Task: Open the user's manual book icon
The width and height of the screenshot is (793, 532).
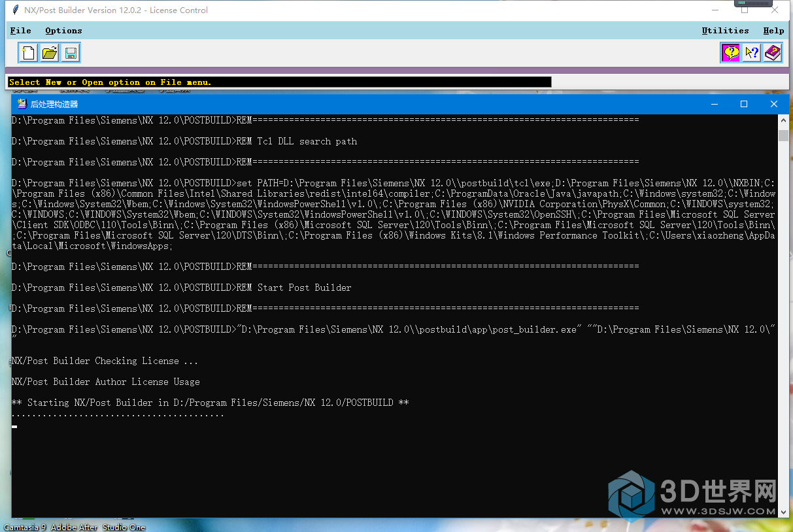Action: 773,53
